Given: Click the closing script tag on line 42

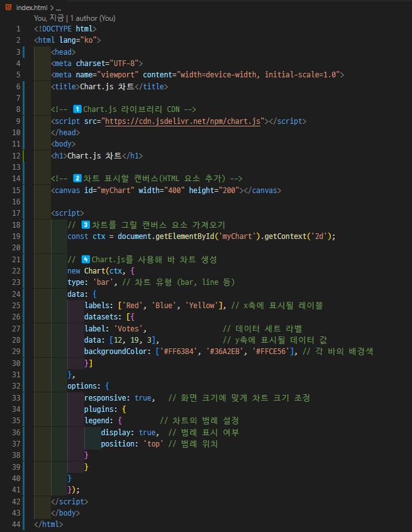Looking at the screenshot, I should coord(70,501).
